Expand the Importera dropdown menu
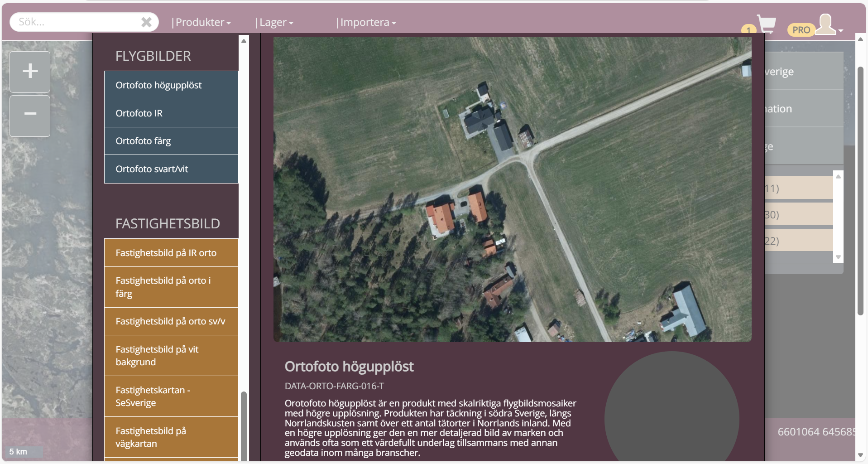Screen dimensions: 868x464 click(366, 22)
